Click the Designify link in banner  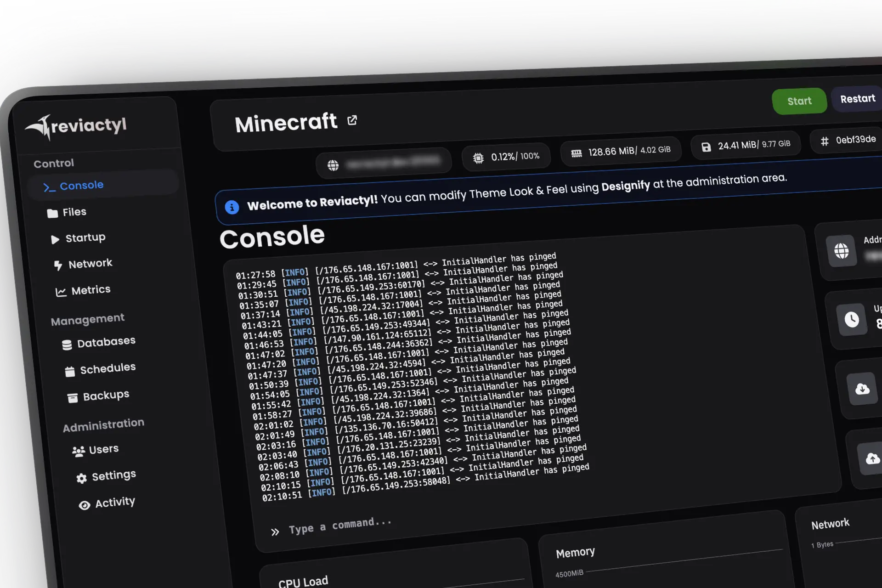point(626,186)
